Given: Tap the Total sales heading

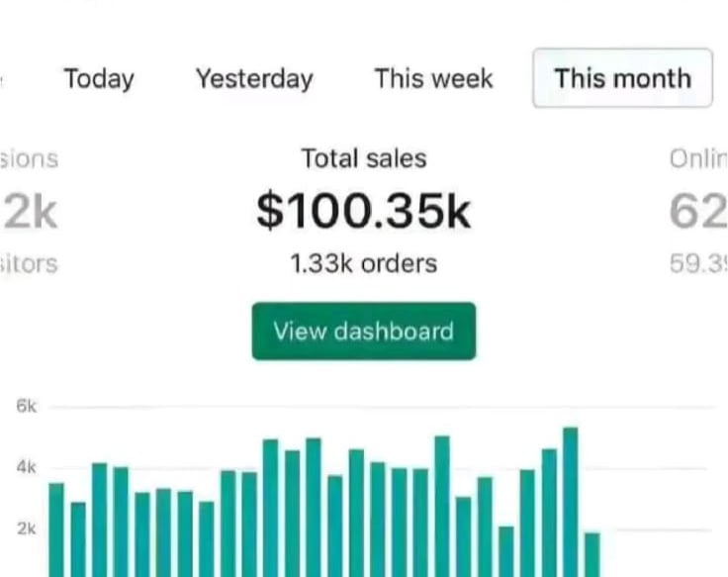Looking at the screenshot, I should pos(364,158).
